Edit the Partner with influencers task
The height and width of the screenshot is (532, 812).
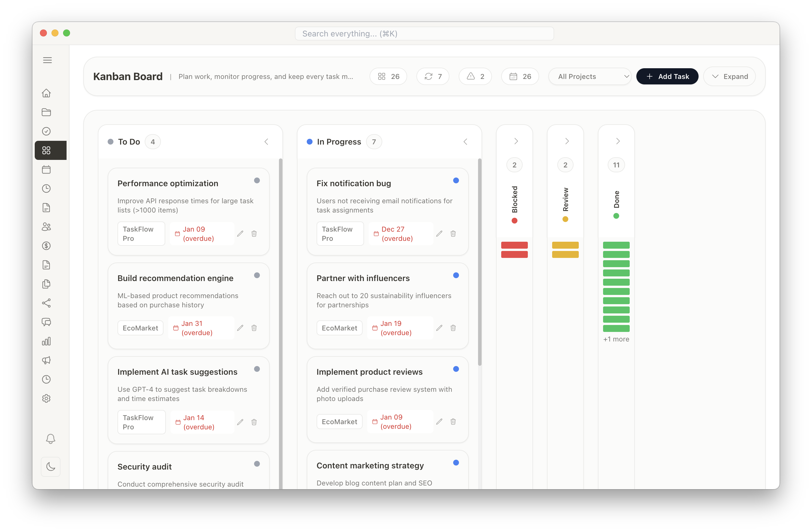coord(440,328)
